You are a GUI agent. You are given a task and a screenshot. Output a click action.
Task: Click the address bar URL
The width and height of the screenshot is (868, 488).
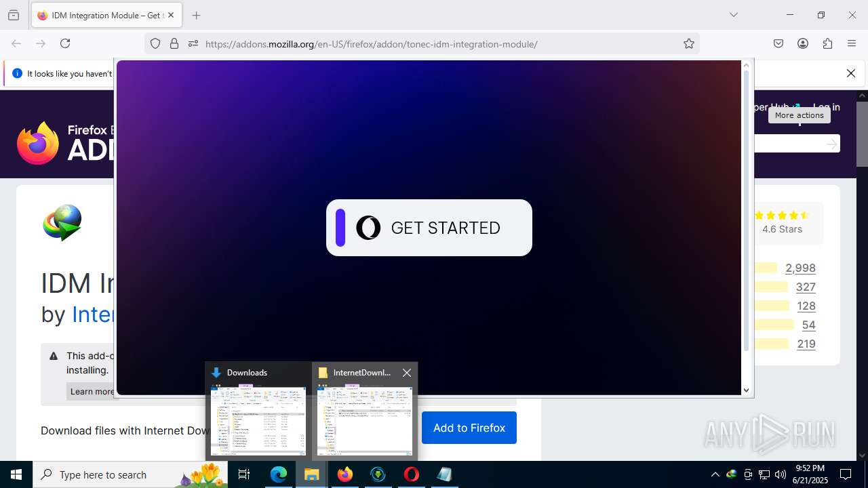point(372,44)
